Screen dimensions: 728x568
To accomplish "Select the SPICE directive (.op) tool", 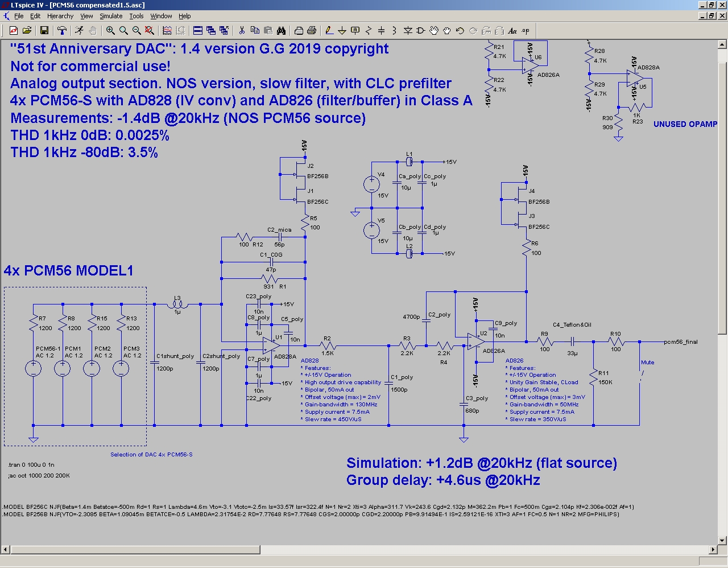I will pos(526,30).
